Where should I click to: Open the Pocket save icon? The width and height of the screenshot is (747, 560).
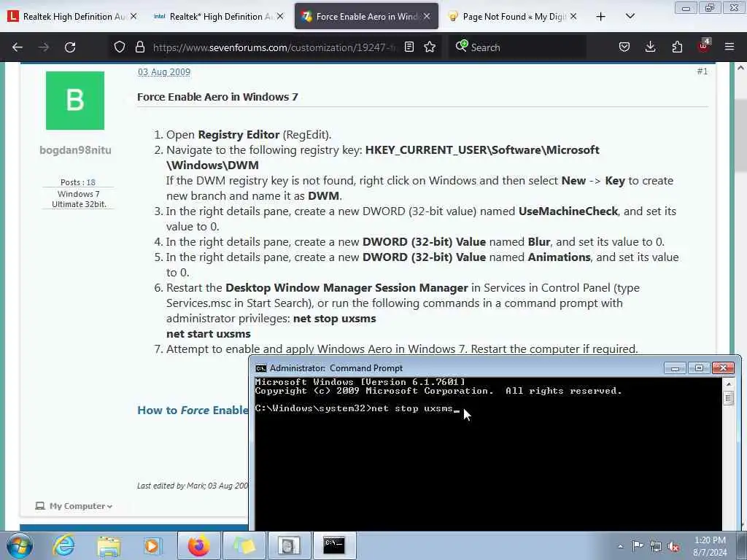624,47
